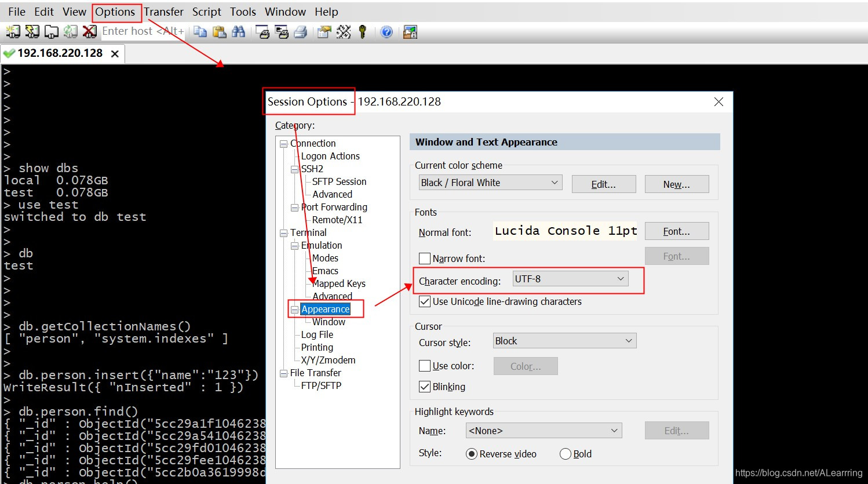Image resolution: width=868 pixels, height=484 pixels.
Task: Select X/Y/Zmodem in the category tree
Action: [328, 361]
